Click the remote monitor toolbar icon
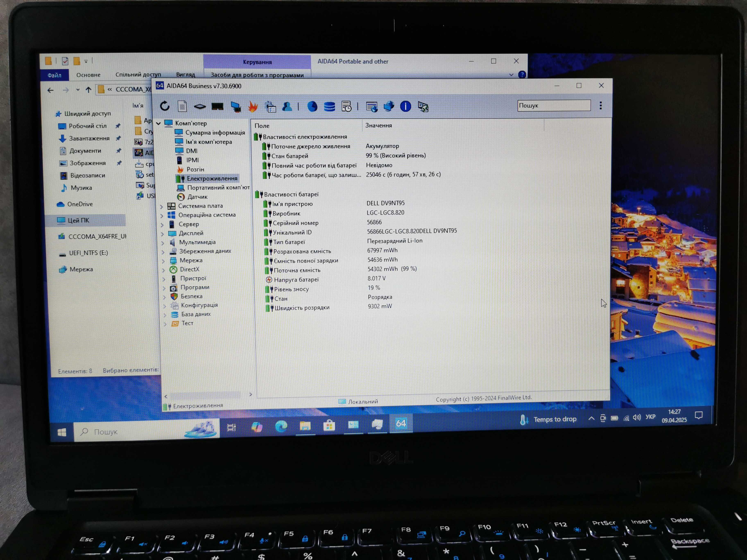Viewport: 747px width, 560px height. click(423, 107)
